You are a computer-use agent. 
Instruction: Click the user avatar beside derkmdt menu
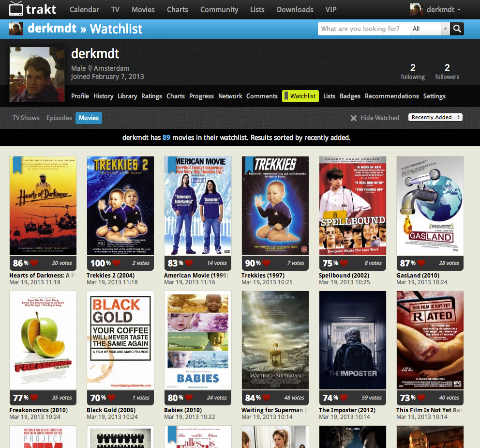point(416,9)
